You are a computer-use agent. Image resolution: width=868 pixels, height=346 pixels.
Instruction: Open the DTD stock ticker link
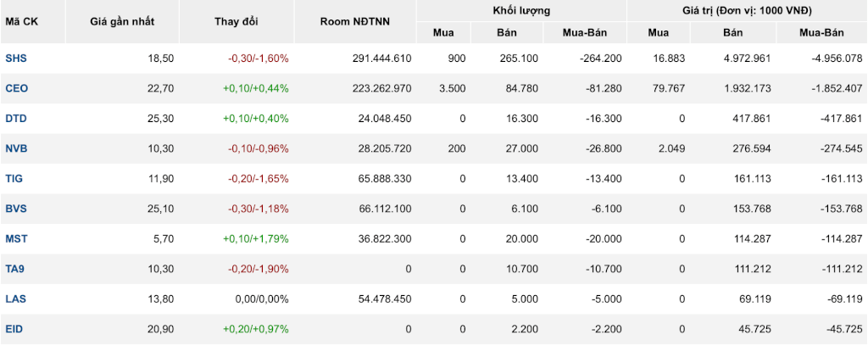(16, 119)
